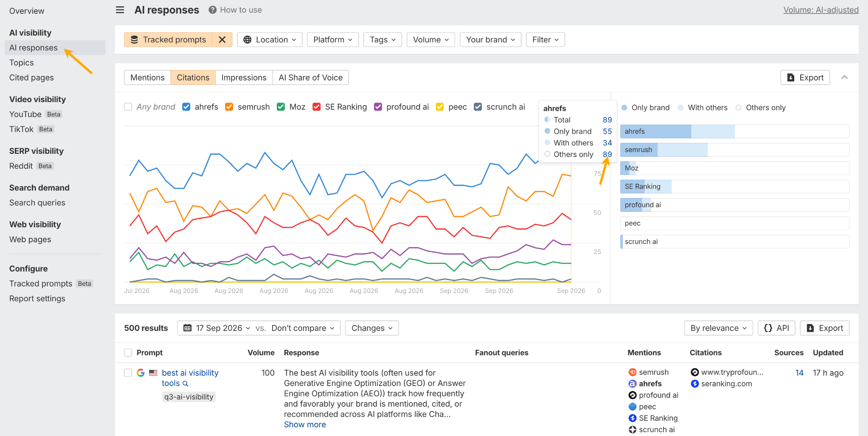
Task: Switch to the Citations tab
Action: [193, 78]
